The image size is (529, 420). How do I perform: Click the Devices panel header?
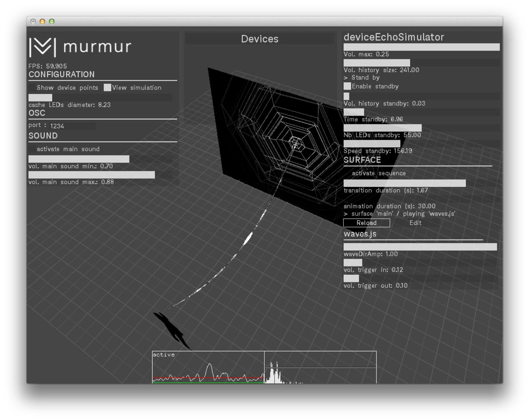pos(260,39)
